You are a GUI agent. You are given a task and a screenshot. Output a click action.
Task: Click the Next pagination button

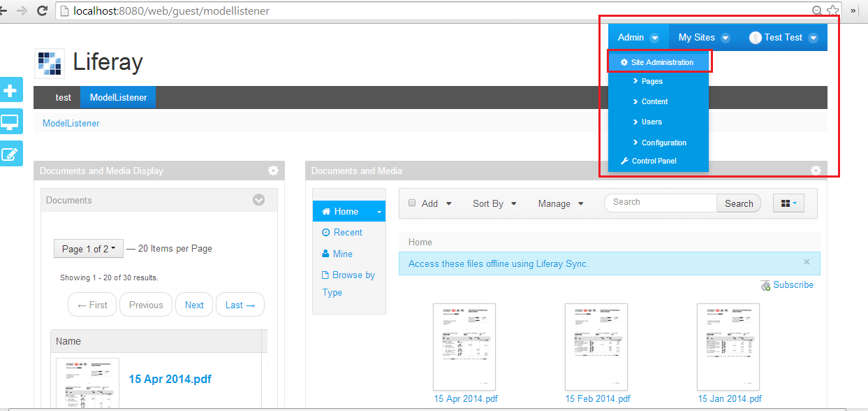[194, 305]
